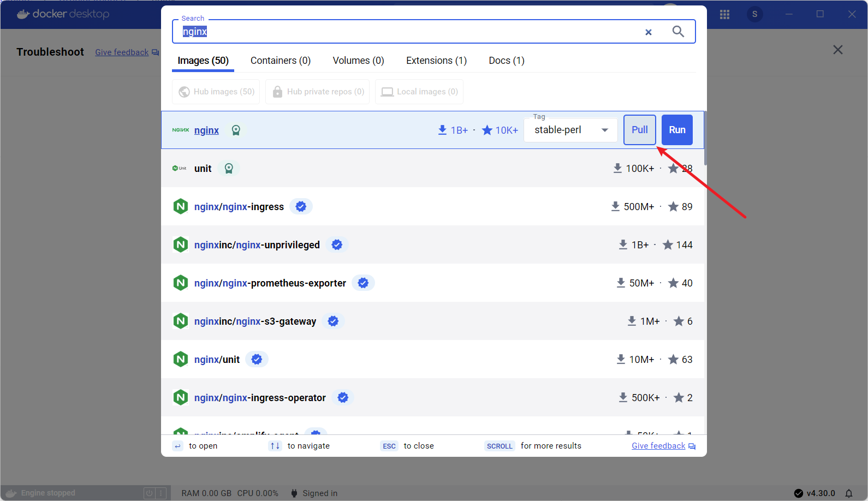
Task: Open the user account avatar S
Action: coord(754,14)
